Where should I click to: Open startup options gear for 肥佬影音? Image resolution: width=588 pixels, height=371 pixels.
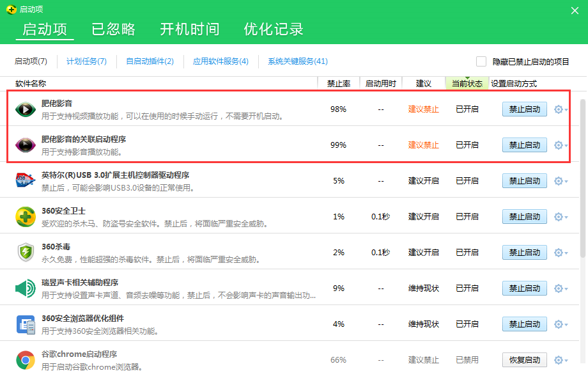(x=560, y=109)
